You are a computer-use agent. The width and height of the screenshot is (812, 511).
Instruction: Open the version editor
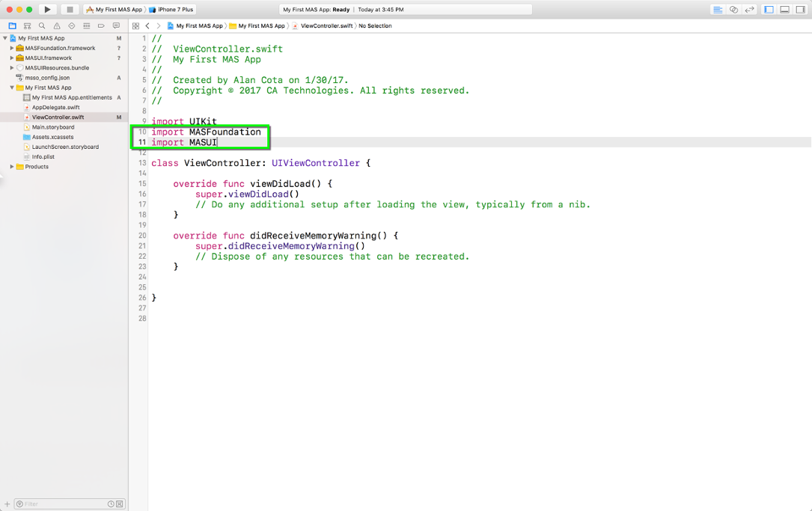749,9
